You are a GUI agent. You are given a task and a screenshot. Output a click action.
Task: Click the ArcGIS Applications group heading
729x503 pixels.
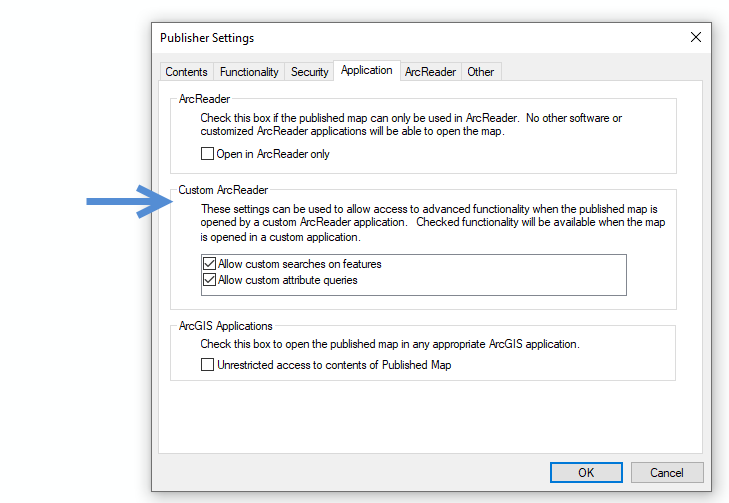pos(225,326)
